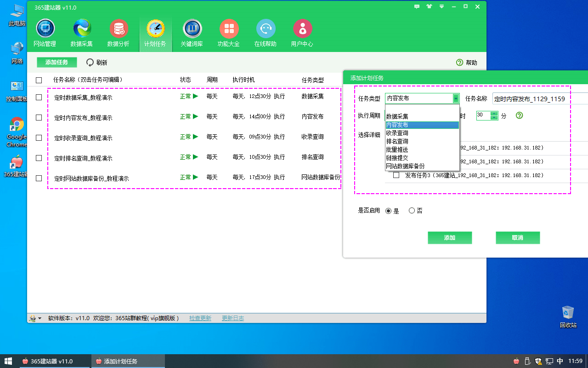The image size is (588, 368).
Task: Check the box for 定时内容发布_教程演示
Action: (x=39, y=117)
